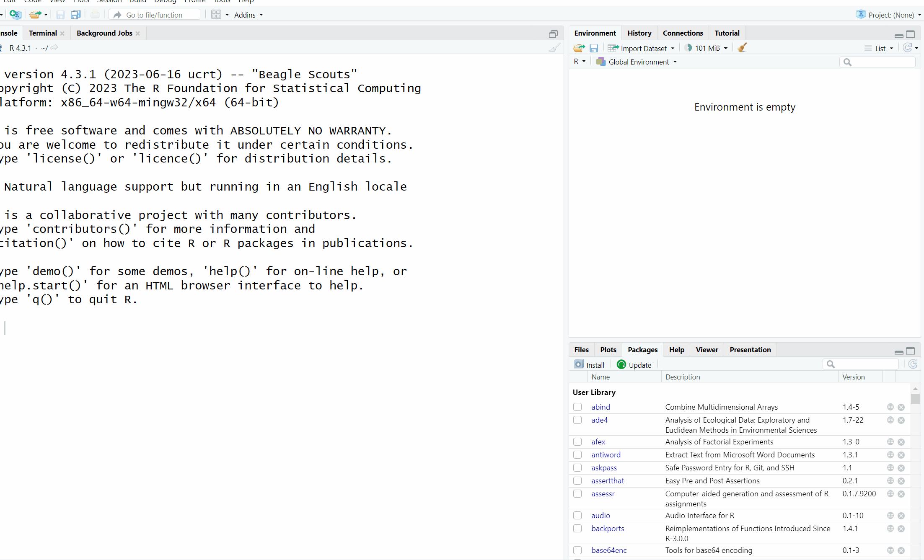Viewport: 924px width, 560px height.
Task: Click the Search packages magnifier icon
Action: [830, 364]
